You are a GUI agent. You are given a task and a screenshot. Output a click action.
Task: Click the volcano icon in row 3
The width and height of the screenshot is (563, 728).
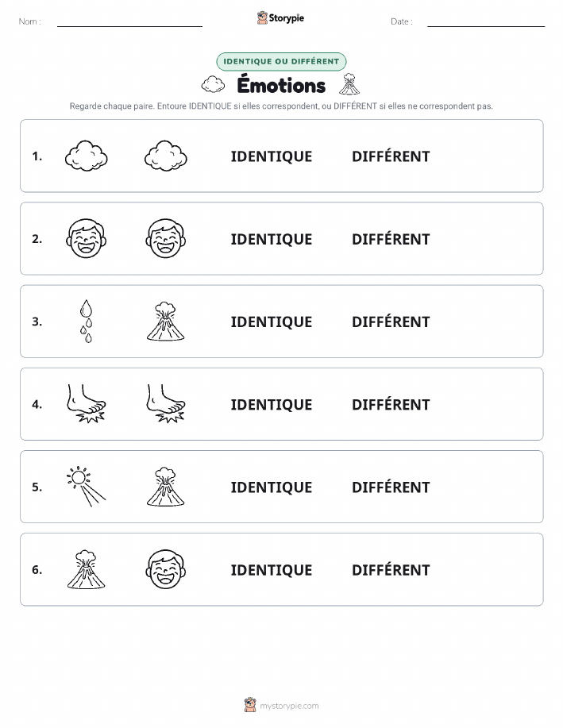(x=166, y=322)
